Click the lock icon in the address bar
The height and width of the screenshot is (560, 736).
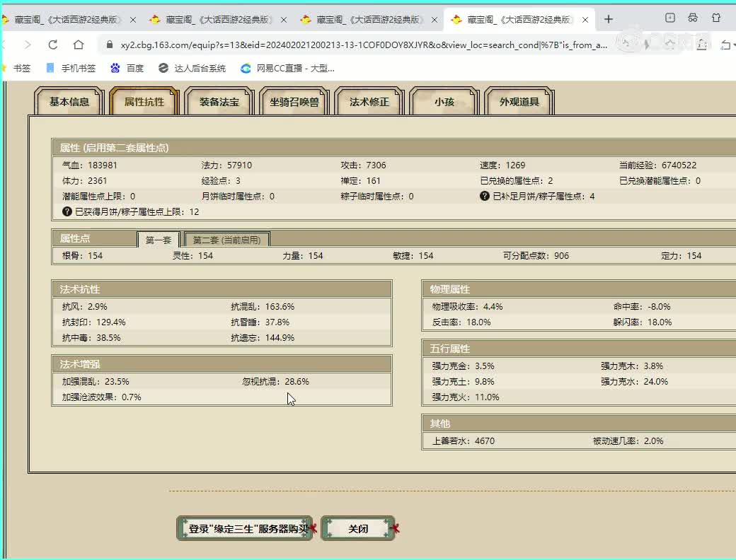110,45
